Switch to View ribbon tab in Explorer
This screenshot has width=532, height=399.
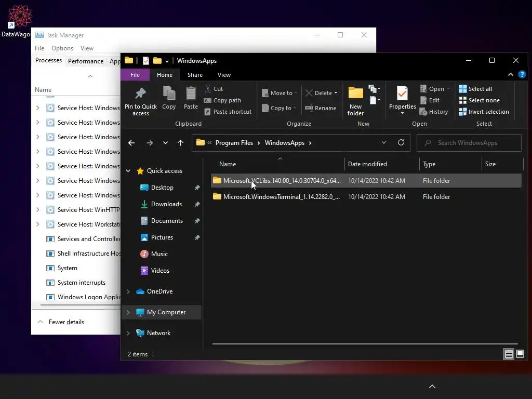(x=224, y=75)
